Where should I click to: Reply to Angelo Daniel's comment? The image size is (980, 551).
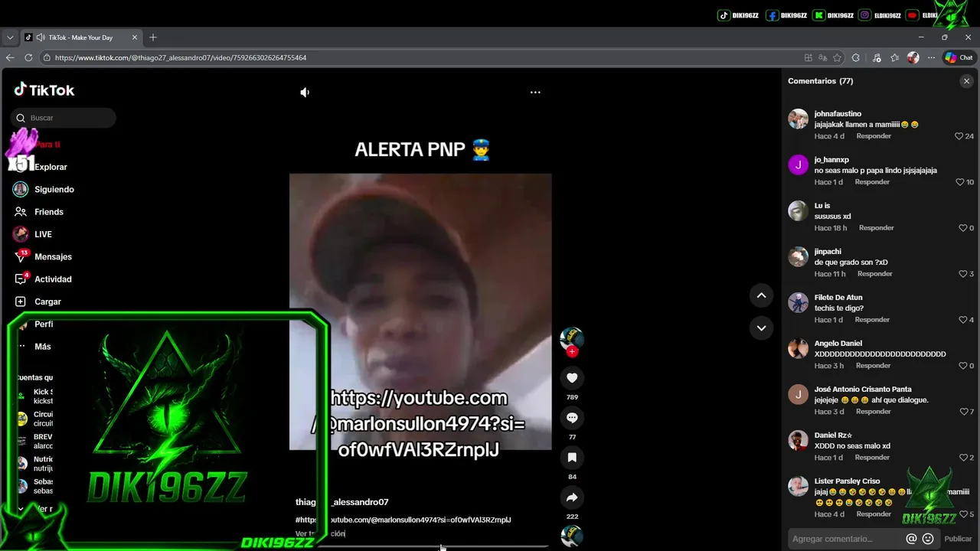(873, 366)
